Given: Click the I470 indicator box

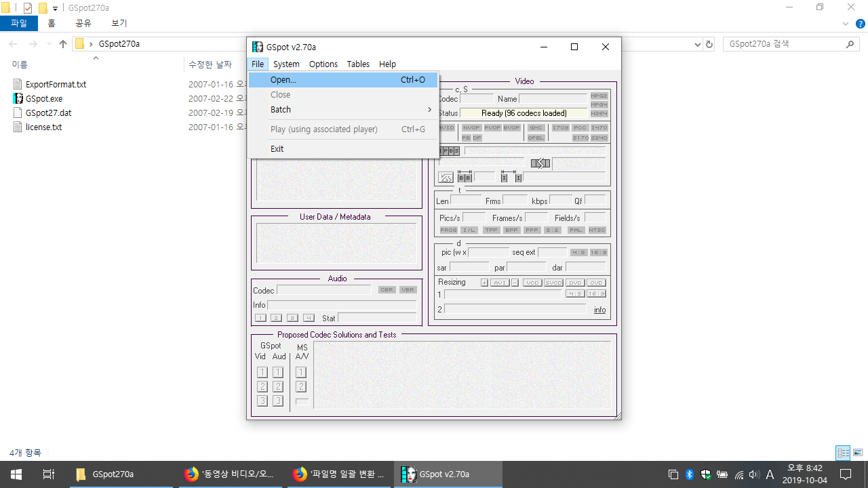Looking at the screenshot, I should coord(599,127).
